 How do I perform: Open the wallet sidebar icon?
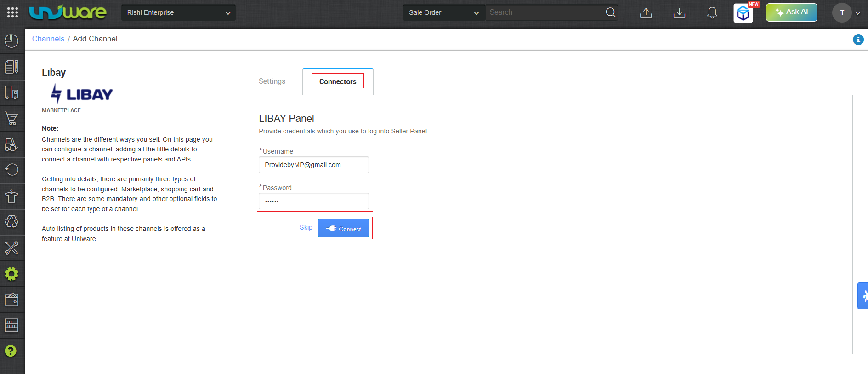pyautogui.click(x=11, y=300)
